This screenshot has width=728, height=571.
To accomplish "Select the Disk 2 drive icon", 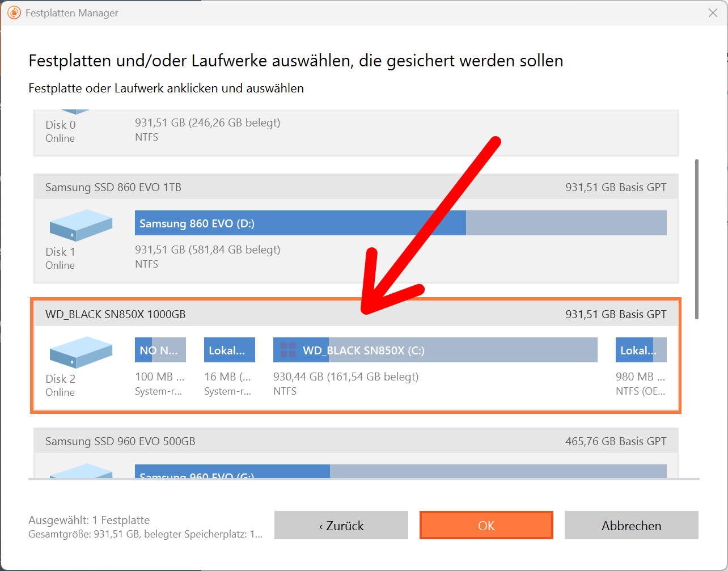I will 81,352.
